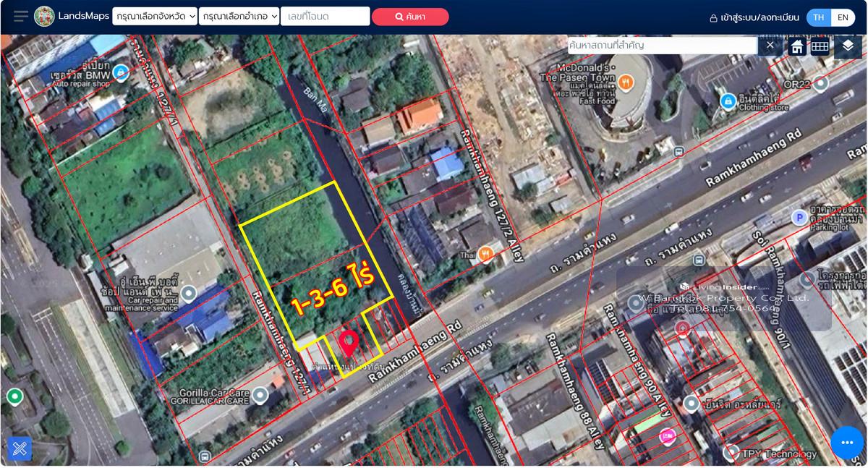This screenshot has width=868, height=468.
Task: Open the measure tool icon
Action: (20, 448)
